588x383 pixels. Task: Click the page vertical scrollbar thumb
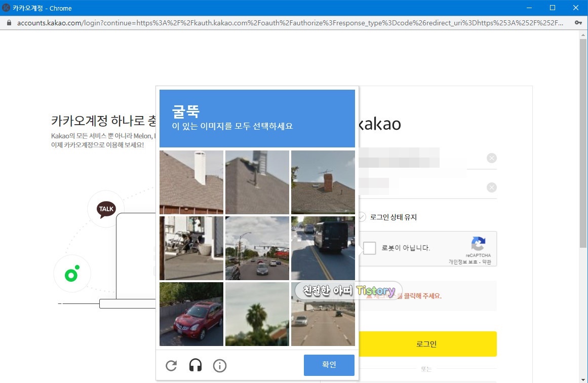pos(583,142)
